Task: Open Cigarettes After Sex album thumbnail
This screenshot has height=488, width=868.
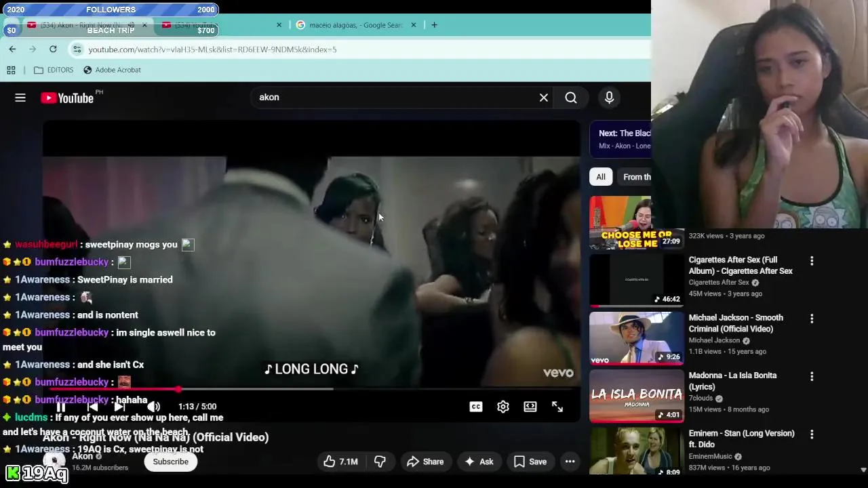Action: pyautogui.click(x=637, y=281)
